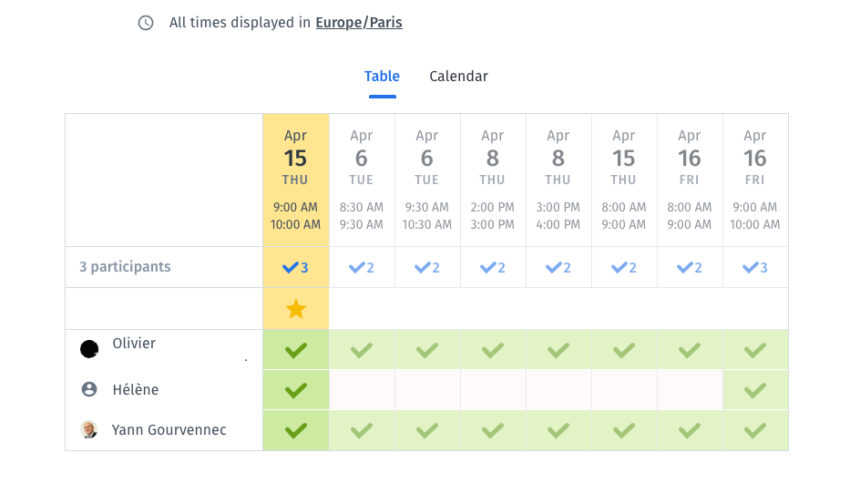Click Olivier's black avatar circle
This screenshot has height=484, width=850.
coord(89,349)
